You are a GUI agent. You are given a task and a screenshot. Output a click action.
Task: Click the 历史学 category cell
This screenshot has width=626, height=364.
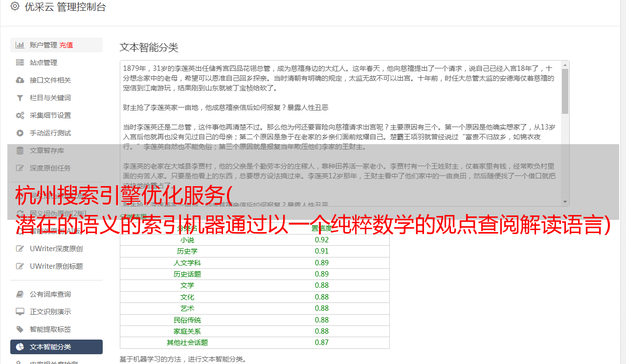pos(187,251)
